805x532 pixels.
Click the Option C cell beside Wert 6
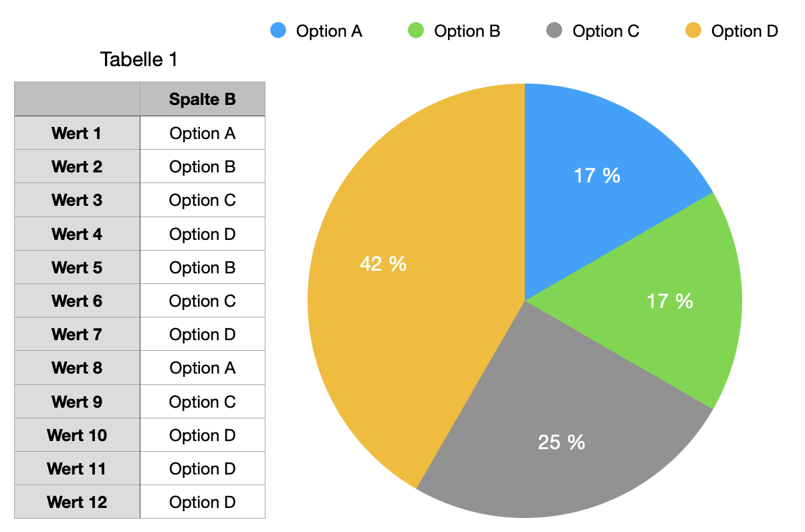203,301
